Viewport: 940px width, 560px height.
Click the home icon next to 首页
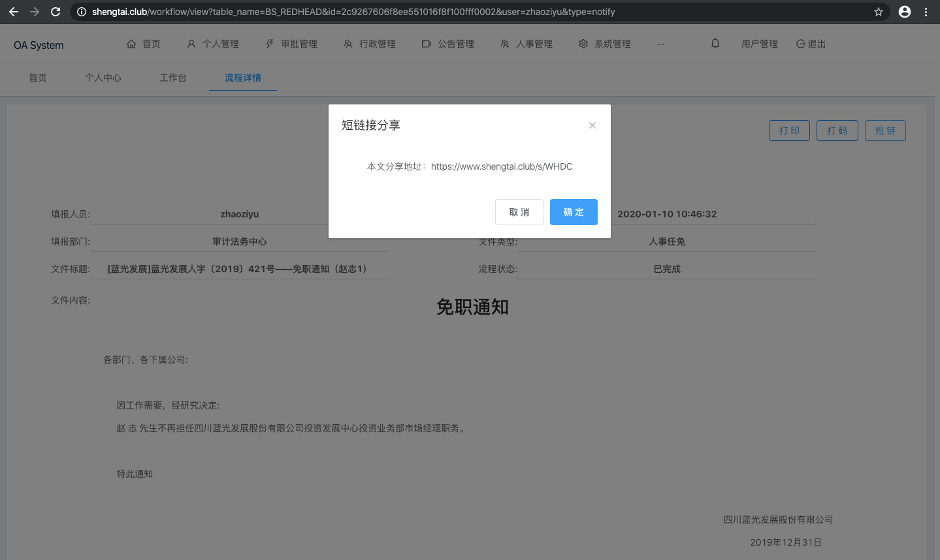[x=131, y=44]
